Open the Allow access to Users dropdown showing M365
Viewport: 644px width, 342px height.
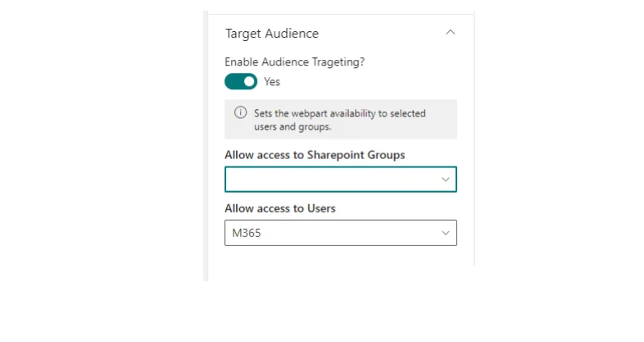[341, 233]
